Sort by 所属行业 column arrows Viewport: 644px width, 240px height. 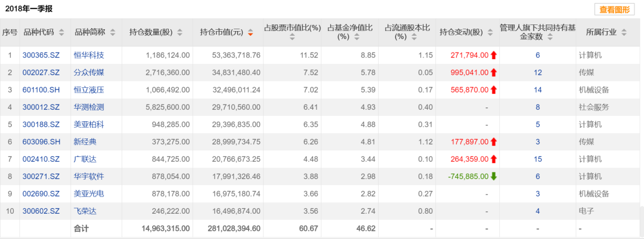tap(624, 32)
